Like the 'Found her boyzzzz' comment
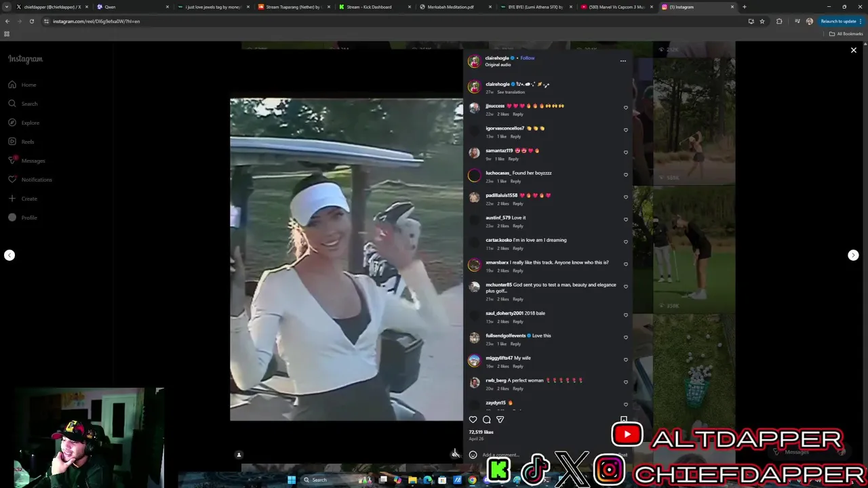Image resolution: width=868 pixels, height=488 pixels. [626, 175]
